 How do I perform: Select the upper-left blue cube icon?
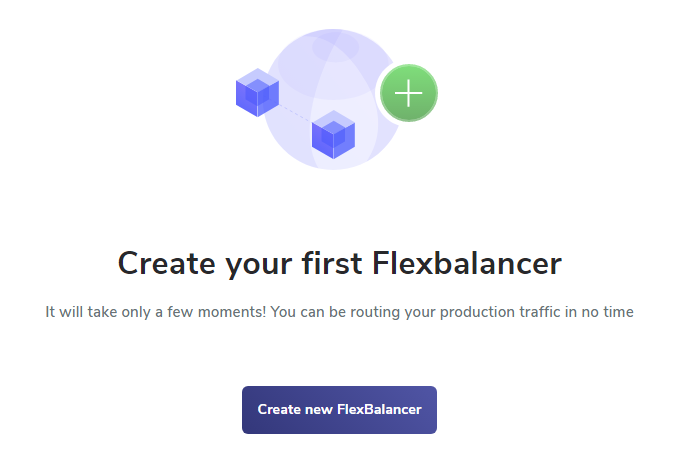(x=257, y=92)
